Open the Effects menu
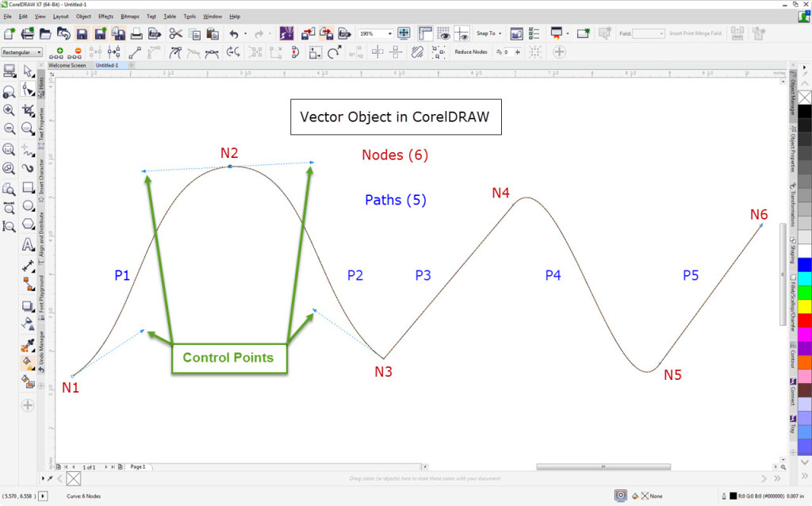This screenshot has height=506, width=812. coord(105,17)
